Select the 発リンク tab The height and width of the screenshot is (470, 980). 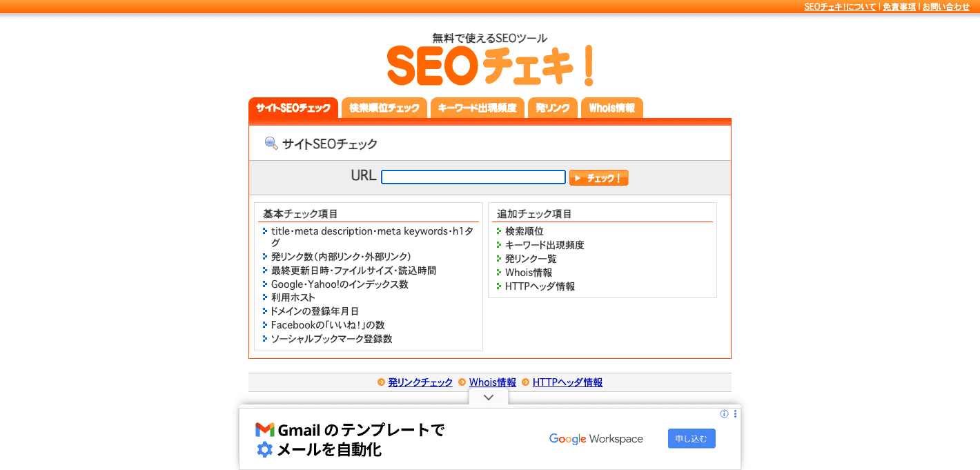click(553, 108)
